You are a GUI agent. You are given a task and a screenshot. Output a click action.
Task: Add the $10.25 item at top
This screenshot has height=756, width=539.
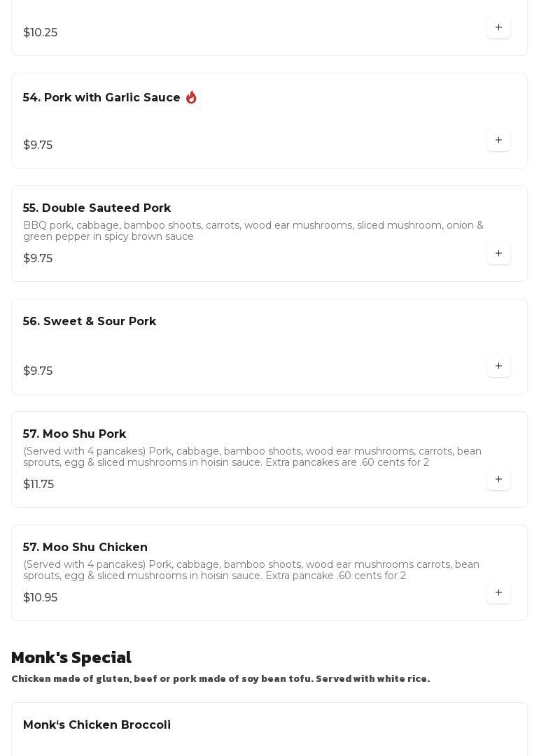point(498,28)
